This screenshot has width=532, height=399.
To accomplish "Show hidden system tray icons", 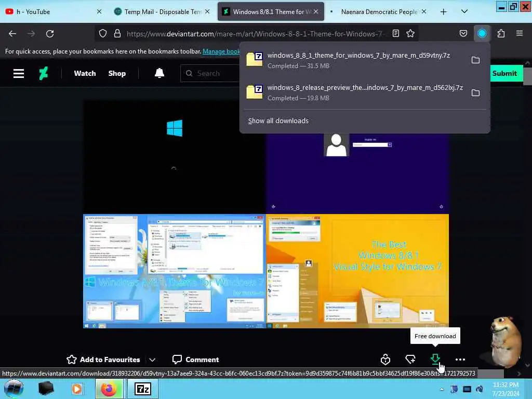I will 442,389.
